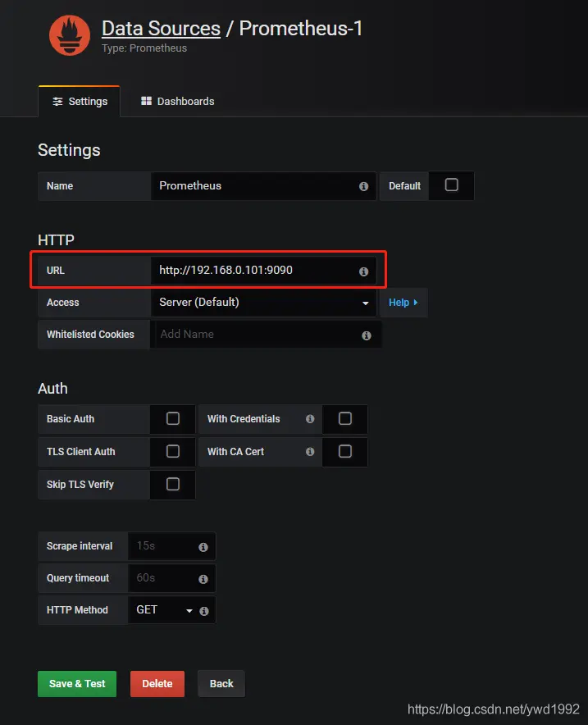The height and width of the screenshot is (725, 588).
Task: Click the info icon in URL field
Action: click(364, 271)
